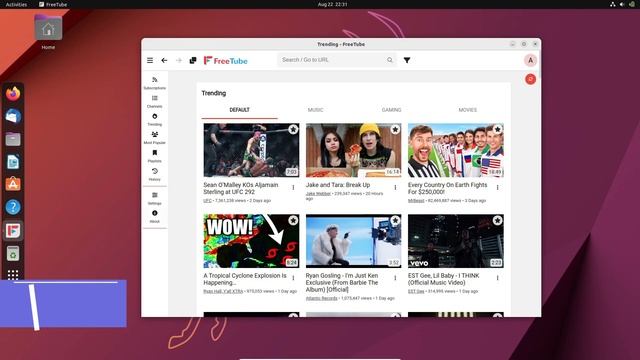This screenshot has width=640, height=360.
Task: Favorite the Every Country On Earth star
Action: point(497,130)
